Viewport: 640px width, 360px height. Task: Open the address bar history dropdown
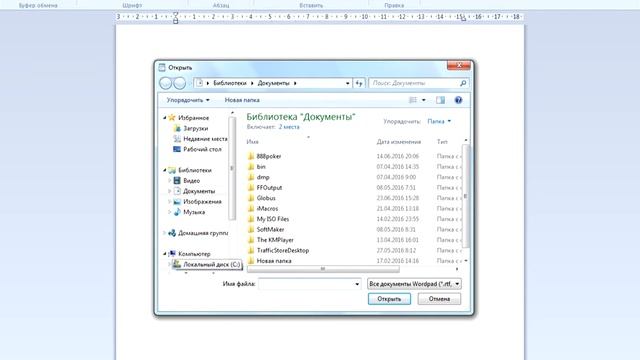[x=347, y=83]
